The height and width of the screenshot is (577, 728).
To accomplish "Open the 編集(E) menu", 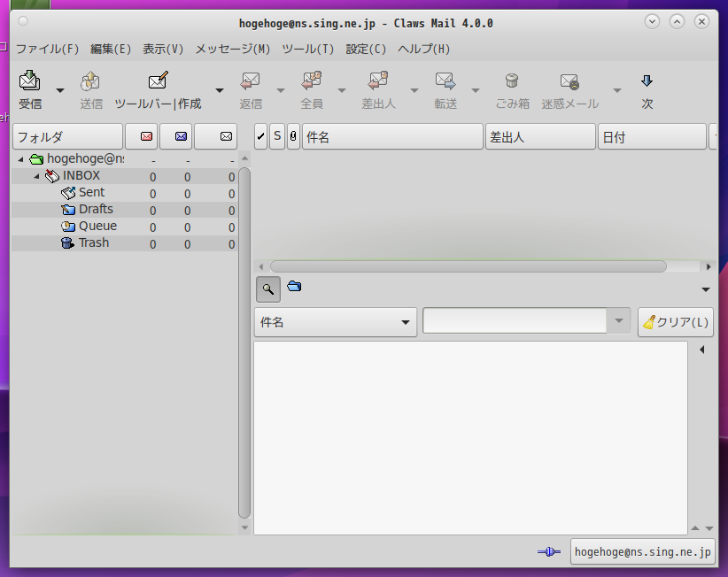I will pos(111,49).
